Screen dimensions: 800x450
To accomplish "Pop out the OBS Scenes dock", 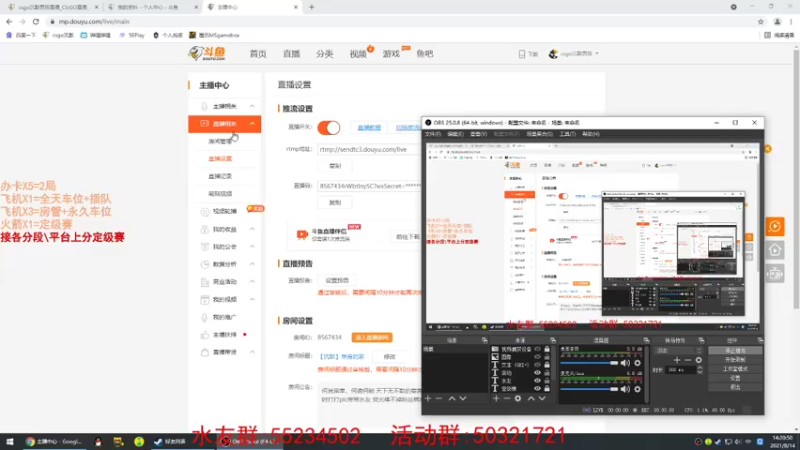I will click(484, 340).
